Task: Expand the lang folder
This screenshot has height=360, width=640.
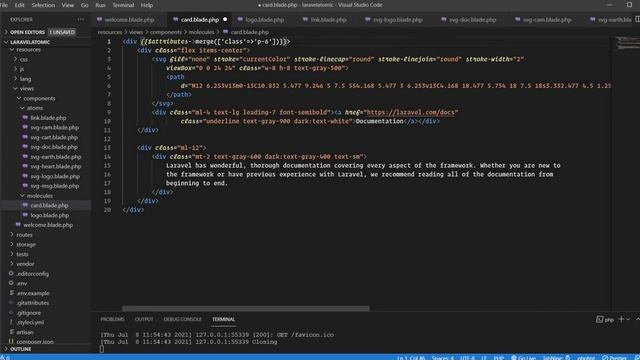Action: (x=16, y=79)
